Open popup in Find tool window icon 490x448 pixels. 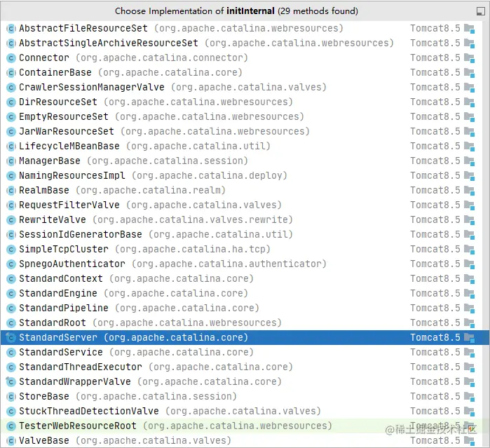click(481, 11)
